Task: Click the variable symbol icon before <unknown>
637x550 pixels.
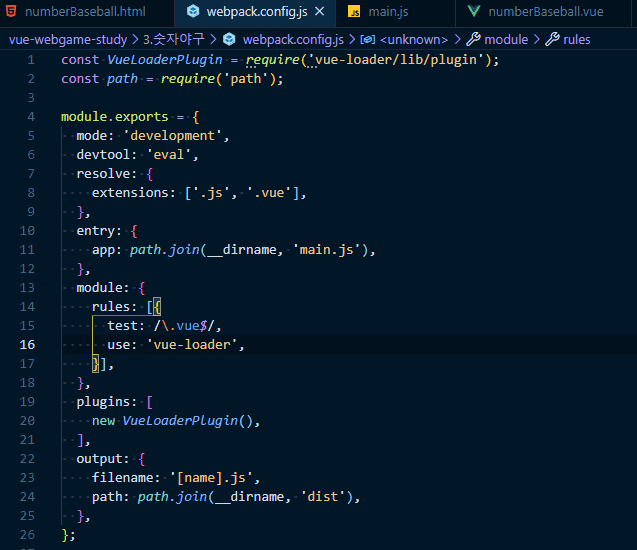Action: 367,40
